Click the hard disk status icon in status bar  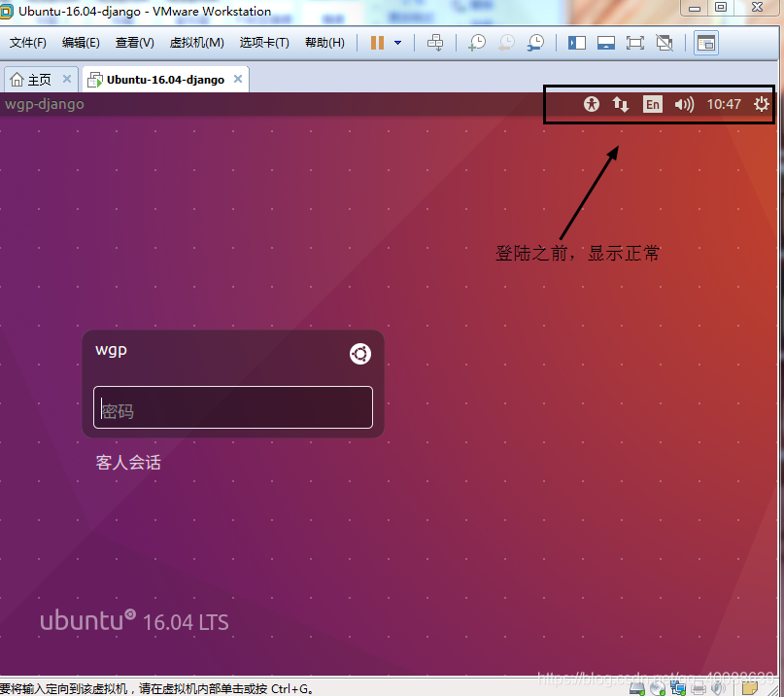pyautogui.click(x=637, y=689)
